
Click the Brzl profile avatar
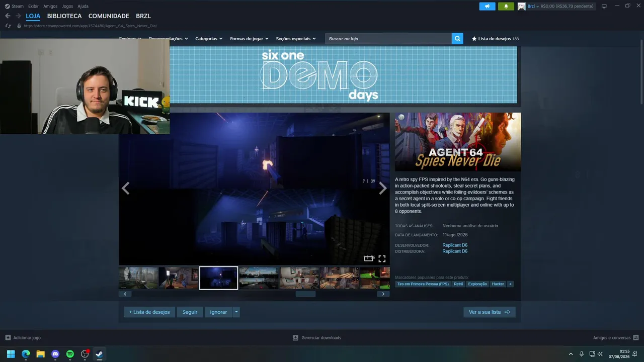tap(521, 6)
